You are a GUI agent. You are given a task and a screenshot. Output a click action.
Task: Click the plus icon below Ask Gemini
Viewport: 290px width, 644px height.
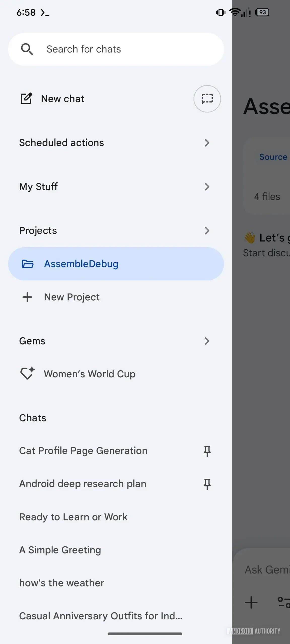[251, 602]
